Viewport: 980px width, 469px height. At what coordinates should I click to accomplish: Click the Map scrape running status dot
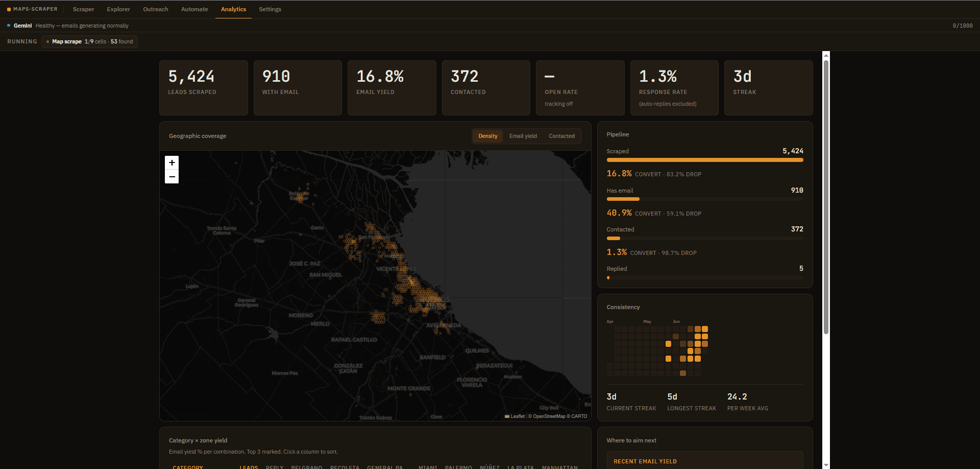[x=47, y=42]
